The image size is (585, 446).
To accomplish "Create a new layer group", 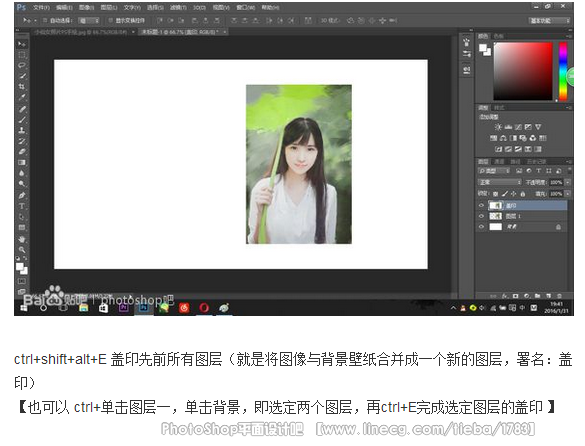I will (x=537, y=296).
